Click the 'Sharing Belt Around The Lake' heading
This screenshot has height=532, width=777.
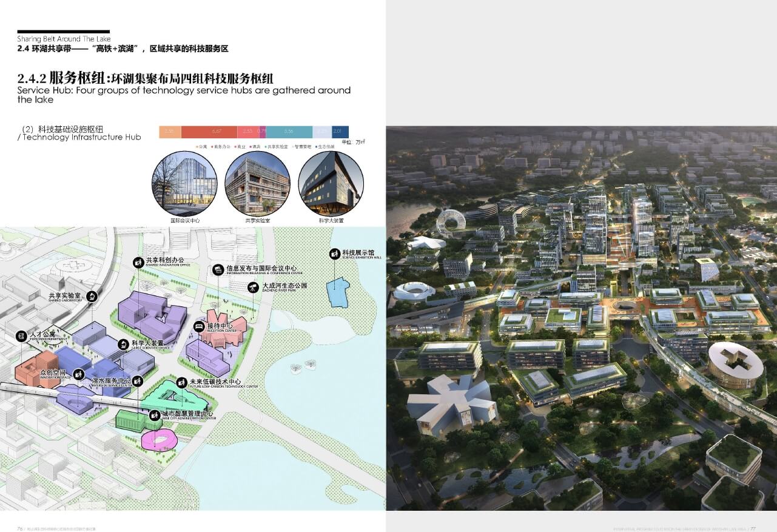pyautogui.click(x=64, y=39)
